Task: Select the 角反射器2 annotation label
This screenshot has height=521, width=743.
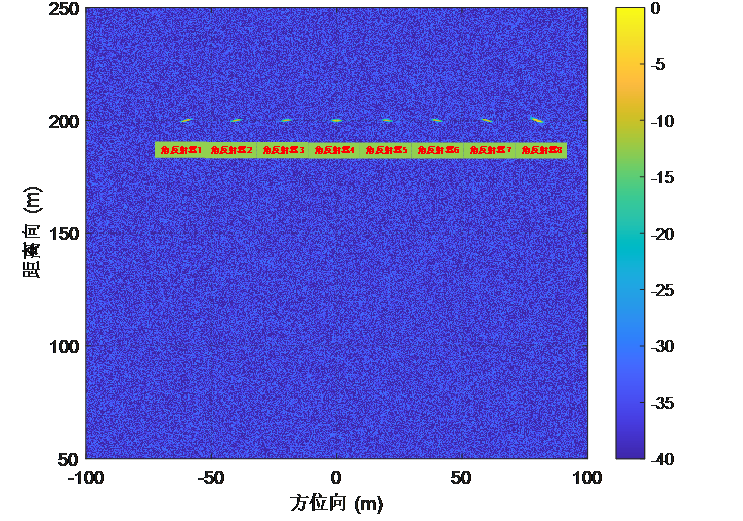Action: coord(232,150)
